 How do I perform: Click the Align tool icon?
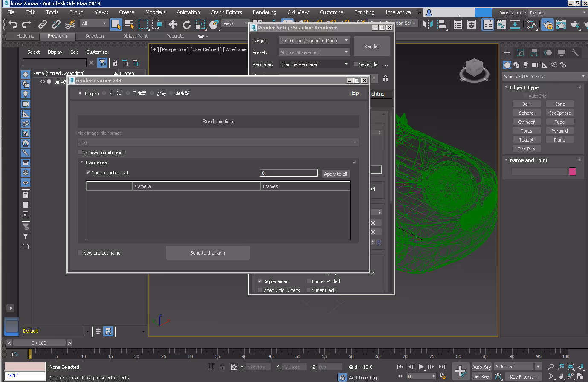tap(442, 25)
